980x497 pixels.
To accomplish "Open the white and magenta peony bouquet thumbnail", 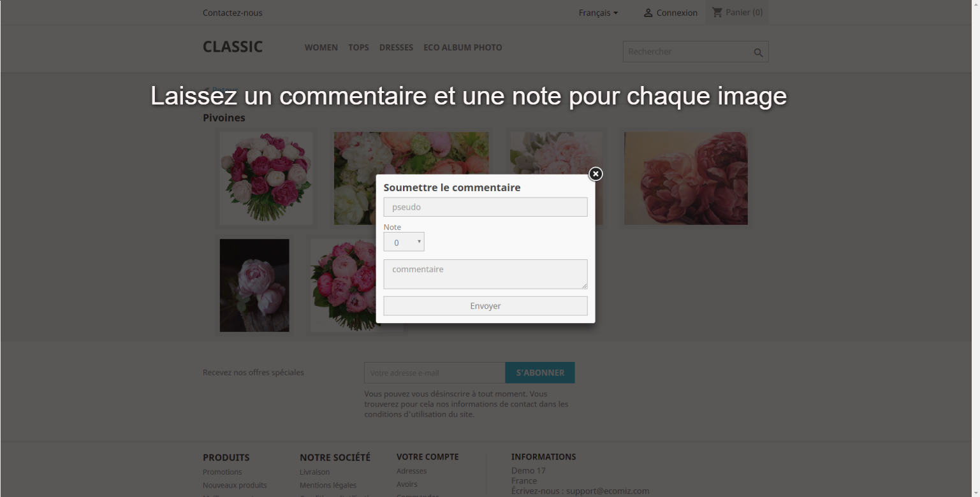I will point(267,178).
